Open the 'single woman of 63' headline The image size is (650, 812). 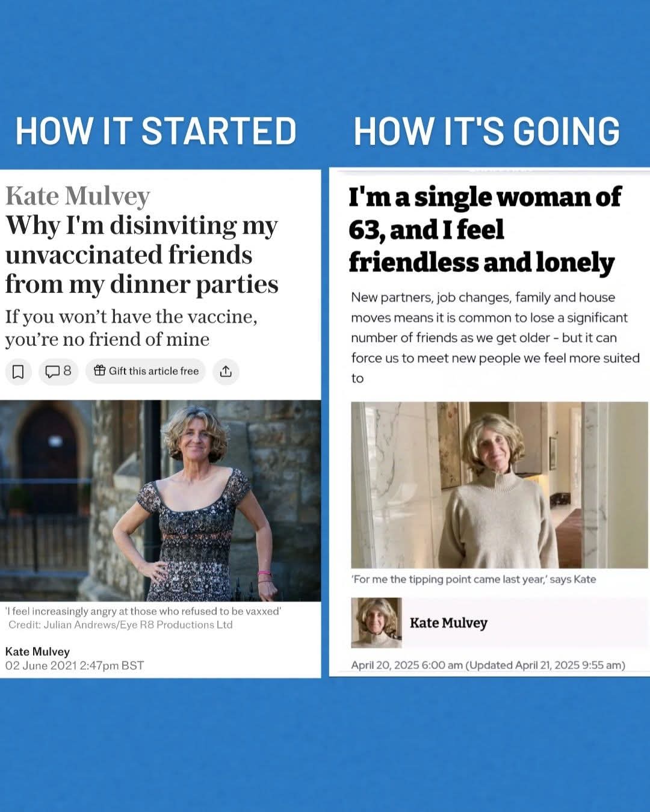click(x=485, y=229)
